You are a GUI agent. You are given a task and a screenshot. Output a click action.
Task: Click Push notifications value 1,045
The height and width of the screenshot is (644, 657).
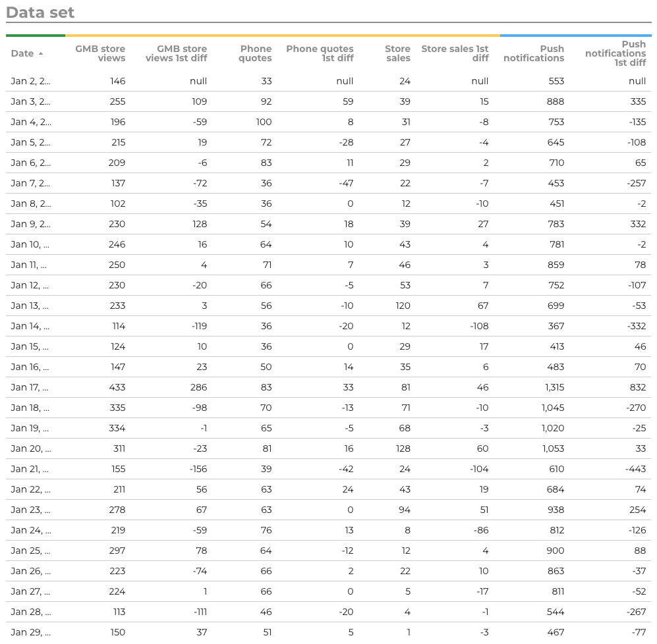pos(553,408)
